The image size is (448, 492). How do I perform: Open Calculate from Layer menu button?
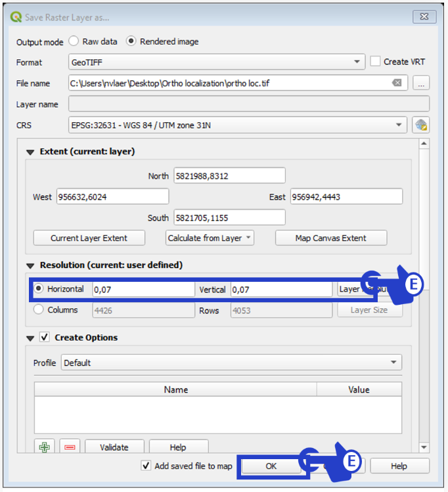210,238
